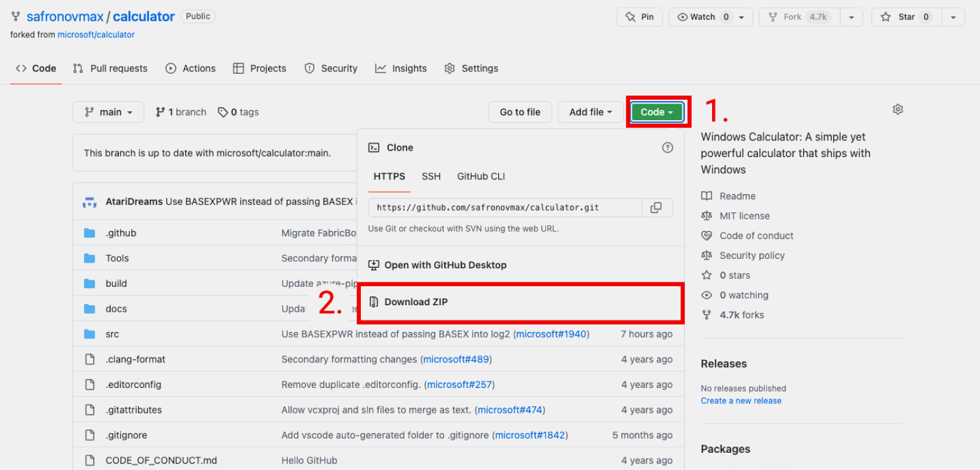Image resolution: width=980 pixels, height=470 pixels.
Task: Copy the HTTPS clone URL to clipboard
Action: 656,207
